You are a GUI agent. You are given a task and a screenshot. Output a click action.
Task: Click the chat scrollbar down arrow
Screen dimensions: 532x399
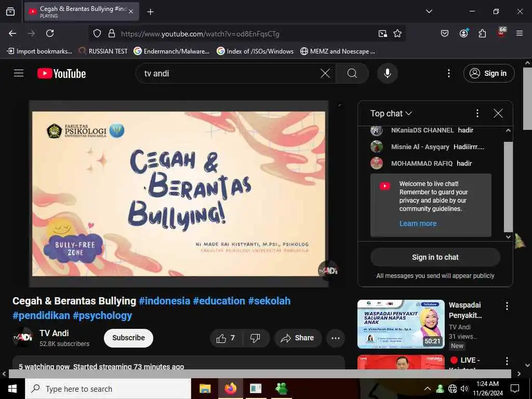508,237
